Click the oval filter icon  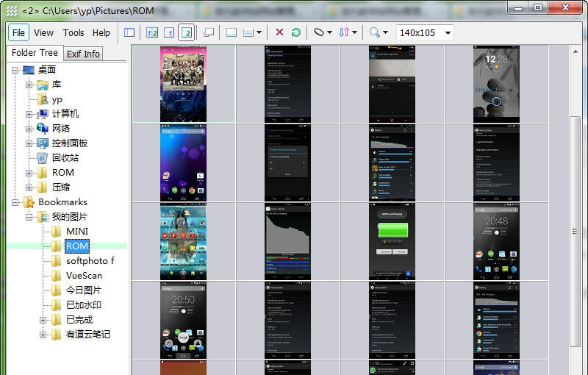pos(318,32)
